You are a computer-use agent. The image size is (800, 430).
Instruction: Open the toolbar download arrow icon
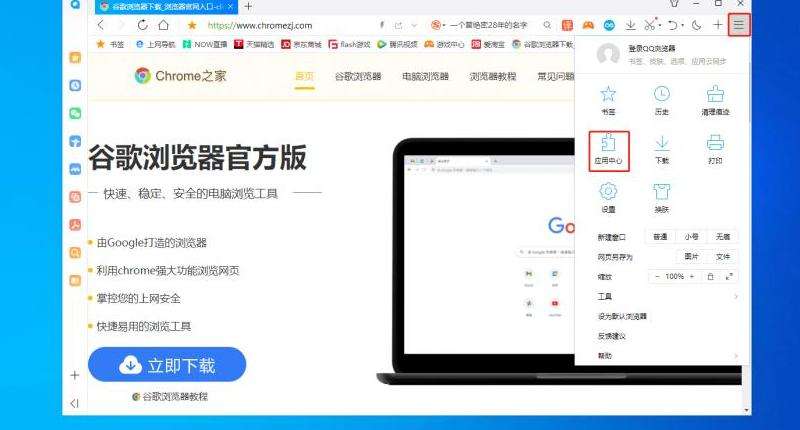tap(630, 25)
